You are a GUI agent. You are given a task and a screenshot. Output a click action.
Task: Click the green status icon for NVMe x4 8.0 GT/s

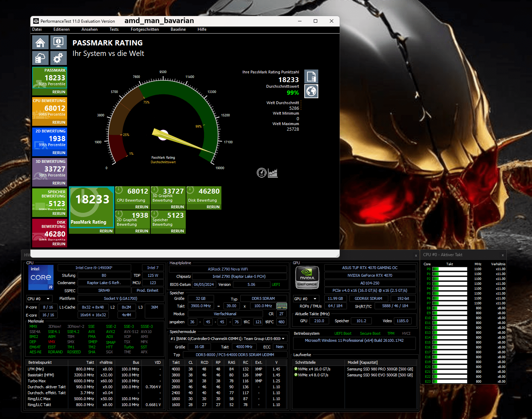[296, 375]
